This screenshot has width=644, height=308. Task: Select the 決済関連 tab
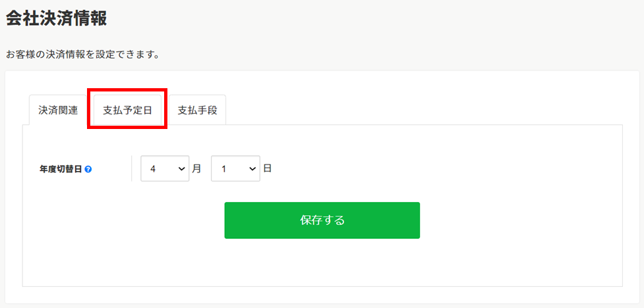point(58,111)
